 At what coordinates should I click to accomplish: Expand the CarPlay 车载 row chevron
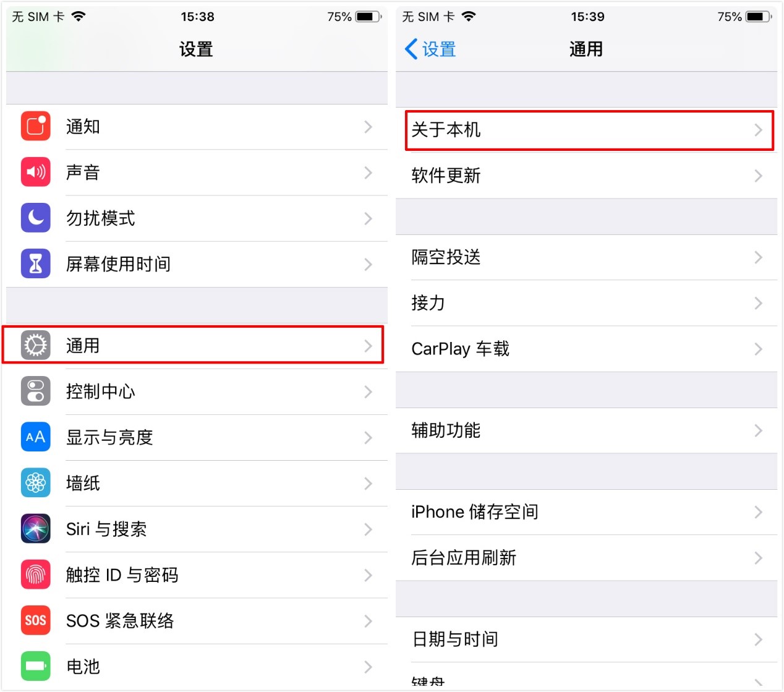coord(759,349)
